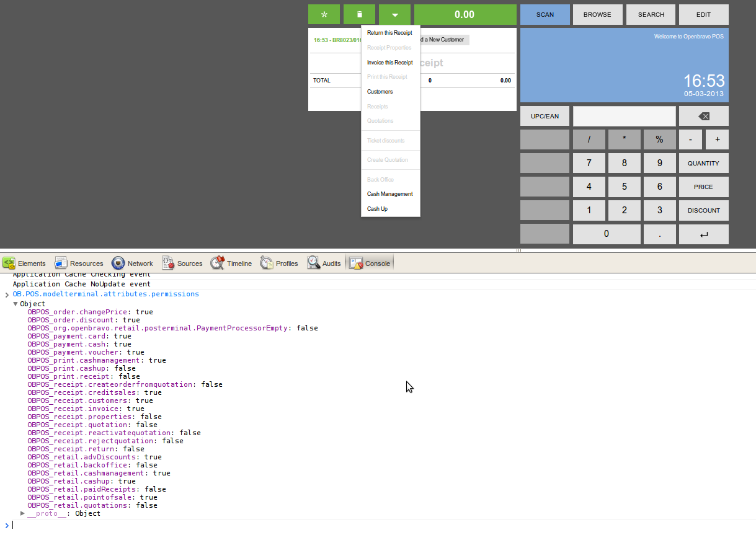Click the BROWSE button

597,15
